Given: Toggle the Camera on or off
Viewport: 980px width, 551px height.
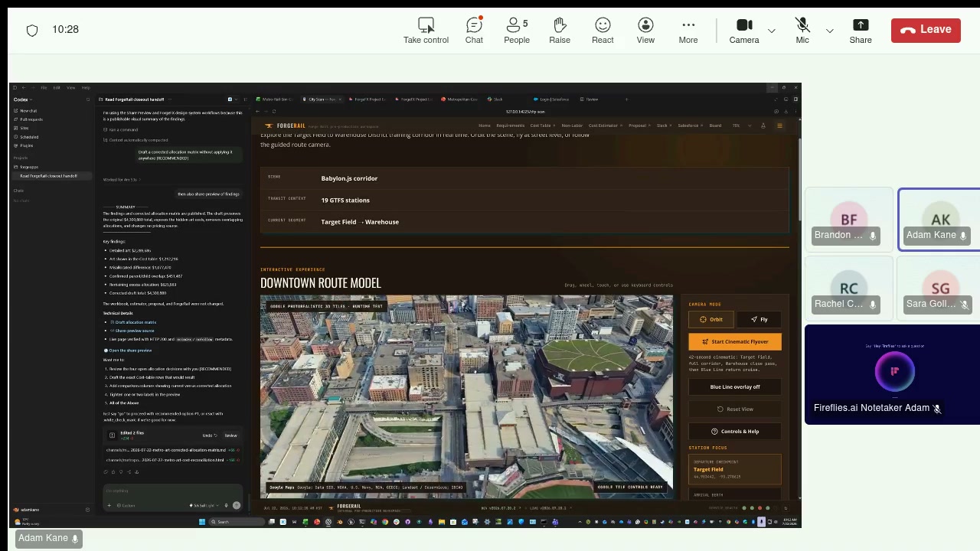Looking at the screenshot, I should (x=744, y=30).
